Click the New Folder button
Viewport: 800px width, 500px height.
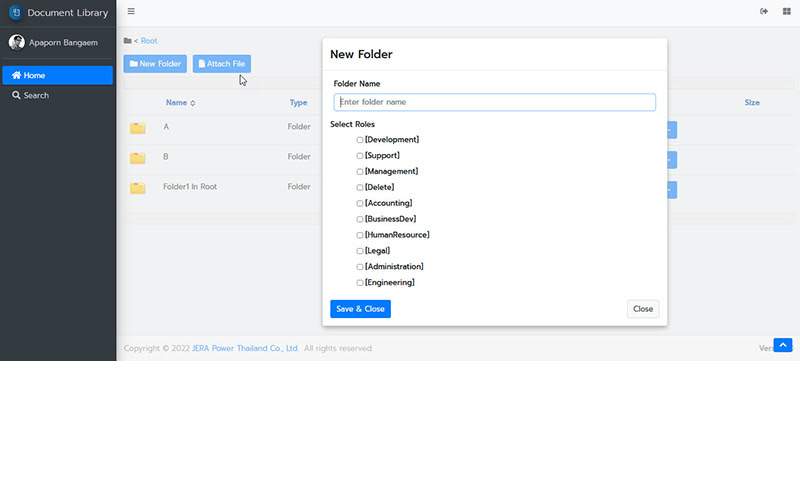click(x=155, y=64)
